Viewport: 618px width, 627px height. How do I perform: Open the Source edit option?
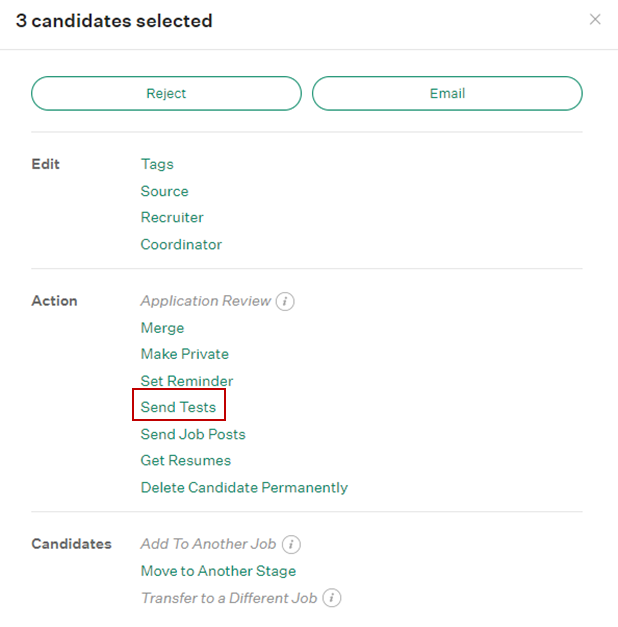[x=164, y=191]
